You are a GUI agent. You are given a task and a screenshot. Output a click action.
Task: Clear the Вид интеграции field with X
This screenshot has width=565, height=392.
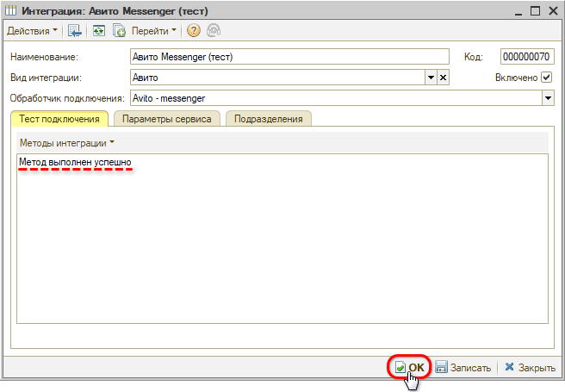443,78
